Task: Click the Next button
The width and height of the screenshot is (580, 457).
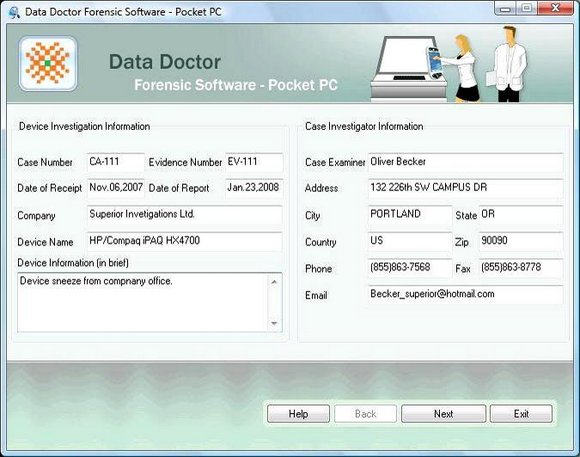Action: click(x=444, y=414)
